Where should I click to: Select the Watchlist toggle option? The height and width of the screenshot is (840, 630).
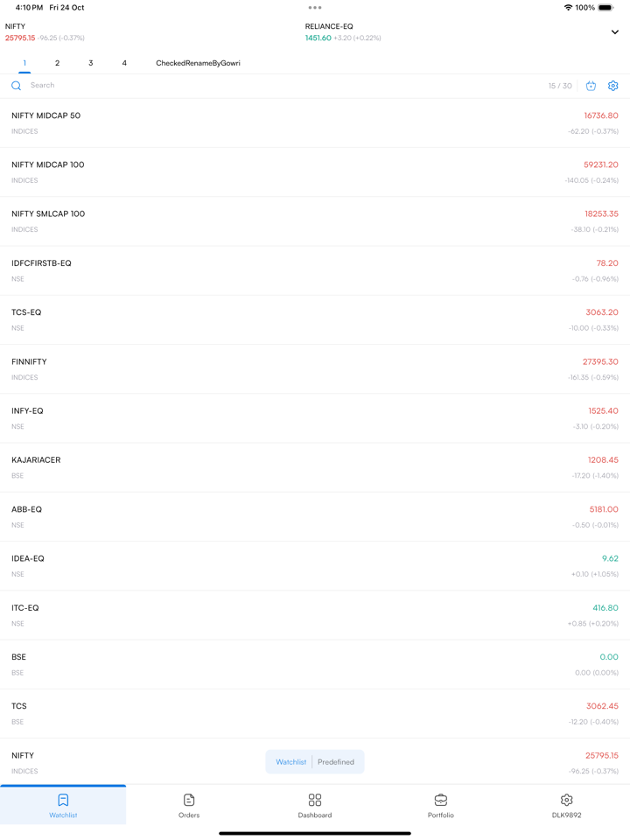point(291,762)
